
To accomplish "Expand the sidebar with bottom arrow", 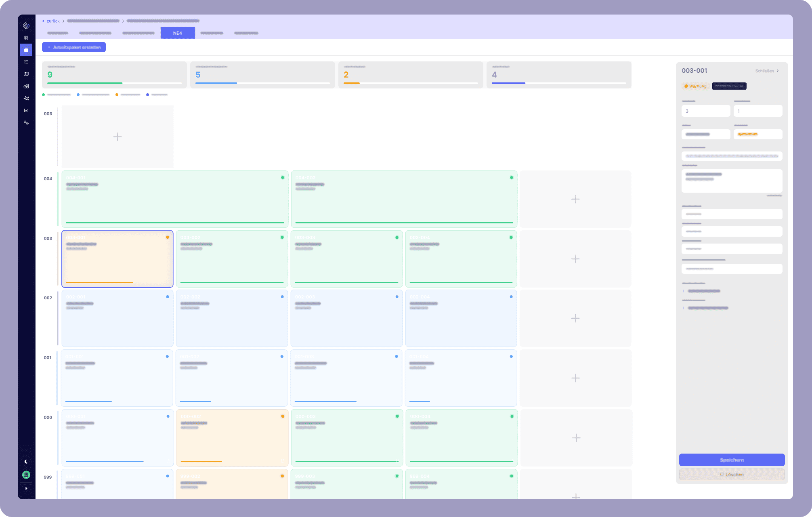I will pos(26,488).
